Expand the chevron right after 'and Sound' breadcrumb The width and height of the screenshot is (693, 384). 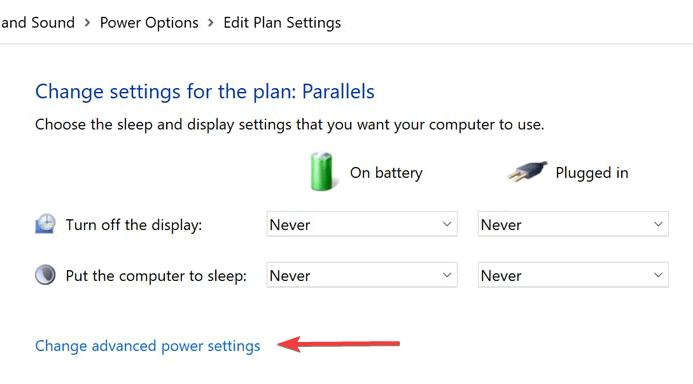click(88, 23)
